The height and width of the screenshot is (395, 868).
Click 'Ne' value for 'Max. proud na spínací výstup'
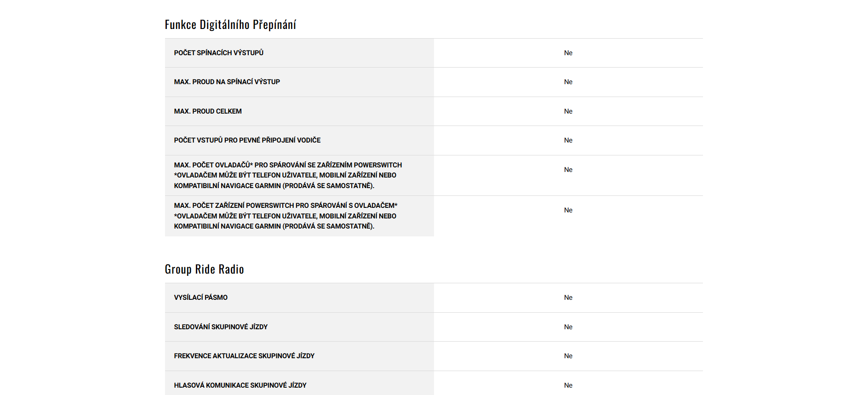[x=568, y=82]
